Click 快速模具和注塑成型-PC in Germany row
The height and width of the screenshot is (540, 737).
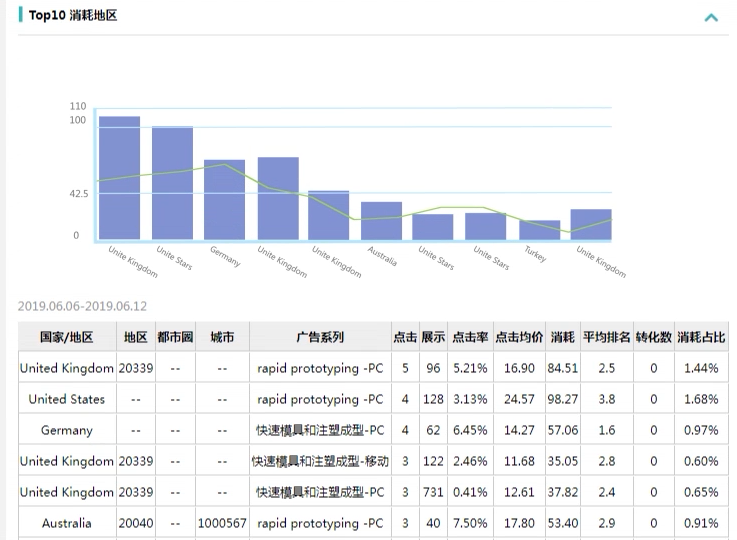click(320, 430)
